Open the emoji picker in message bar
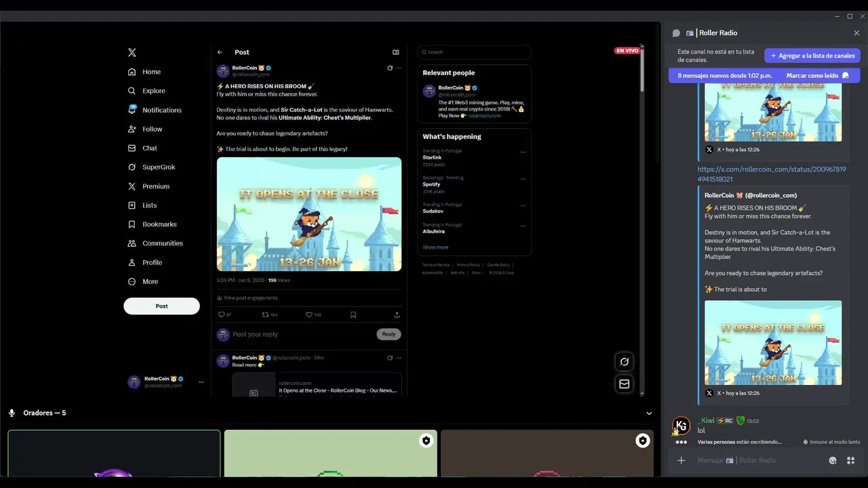The height and width of the screenshot is (488, 868). point(833,461)
